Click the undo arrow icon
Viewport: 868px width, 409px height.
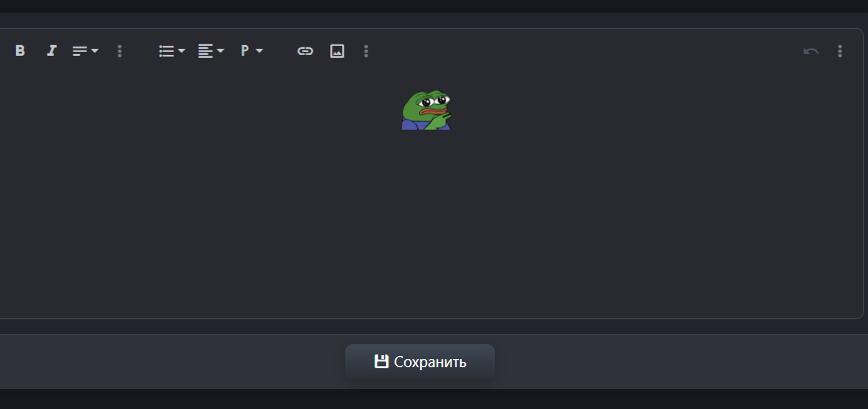coord(811,51)
